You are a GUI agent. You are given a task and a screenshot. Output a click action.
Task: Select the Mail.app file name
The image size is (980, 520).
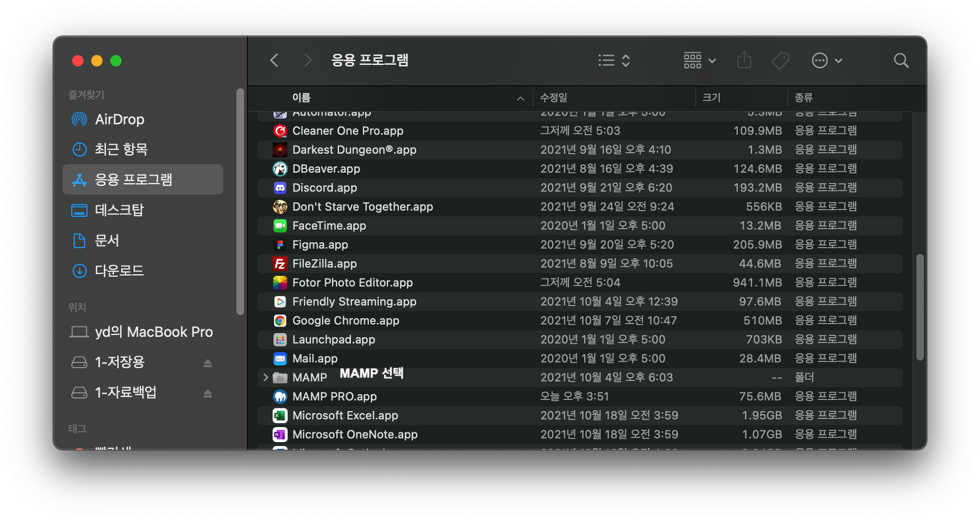pyautogui.click(x=315, y=359)
